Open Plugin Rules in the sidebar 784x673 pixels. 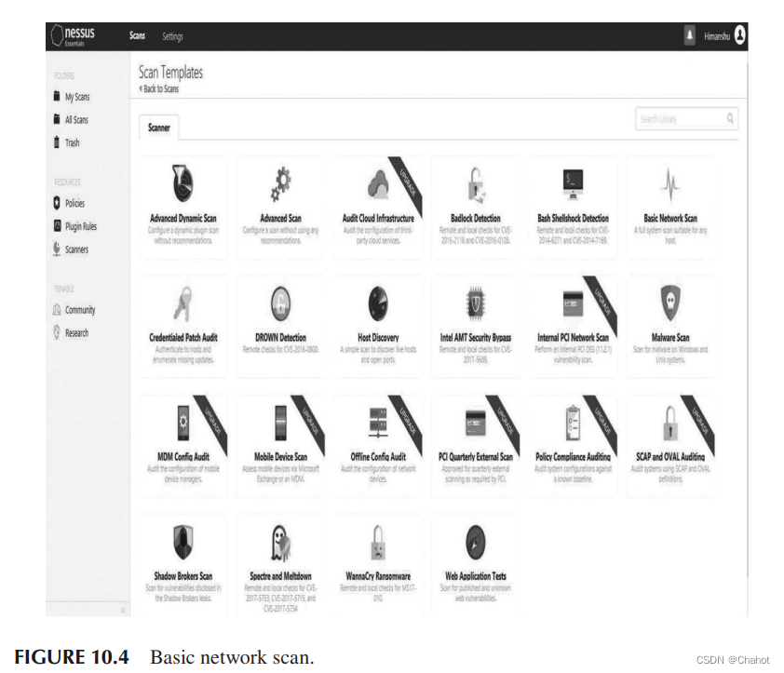pyautogui.click(x=75, y=226)
